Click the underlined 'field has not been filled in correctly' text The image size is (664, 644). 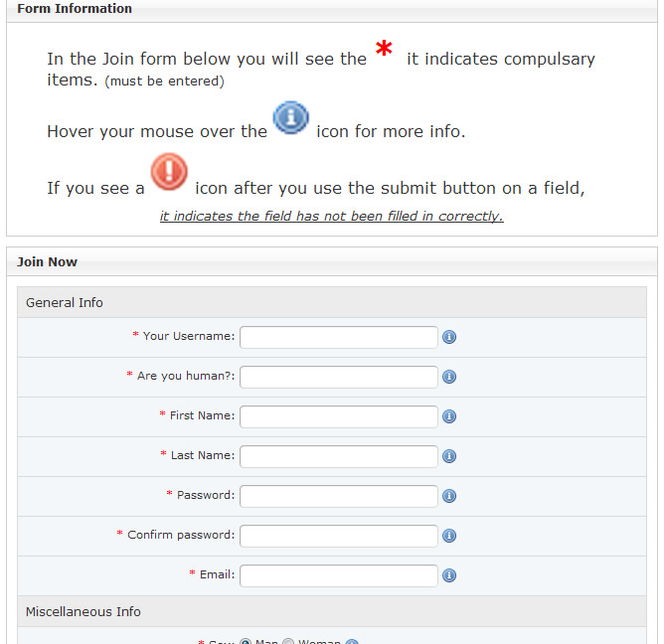[x=331, y=217]
